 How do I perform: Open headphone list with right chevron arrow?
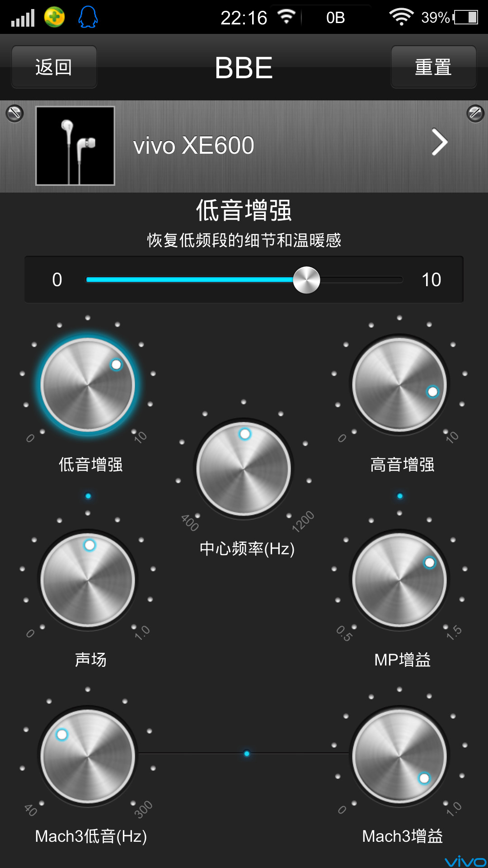coord(439,142)
